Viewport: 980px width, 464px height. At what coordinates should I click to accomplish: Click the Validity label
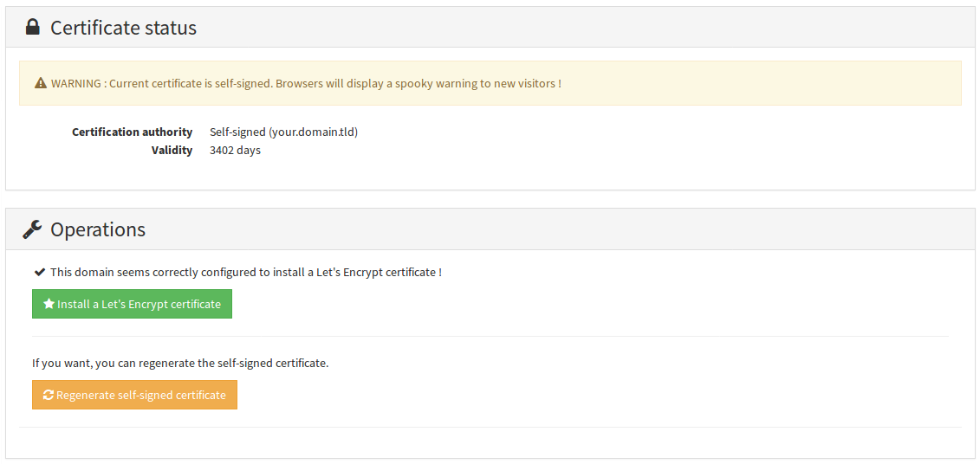172,151
